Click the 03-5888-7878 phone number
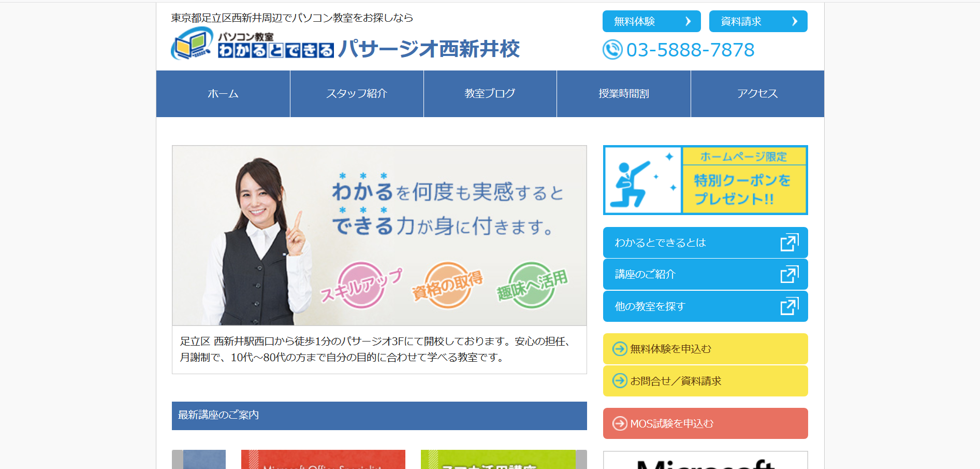980x469 pixels. 690,50
